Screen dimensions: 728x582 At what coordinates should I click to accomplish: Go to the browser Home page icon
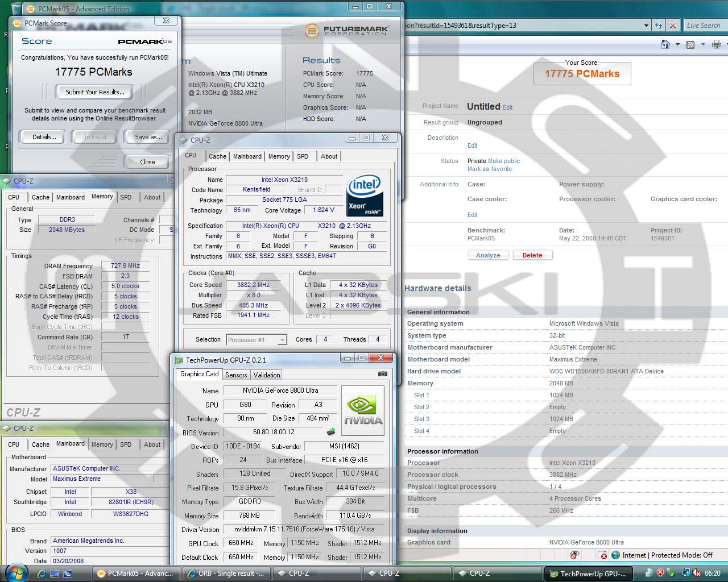pyautogui.click(x=665, y=44)
